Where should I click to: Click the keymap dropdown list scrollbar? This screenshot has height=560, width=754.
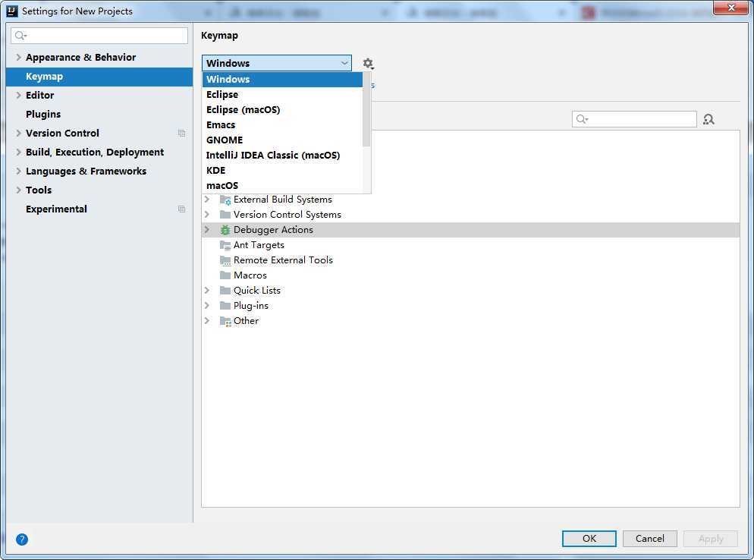(366, 110)
